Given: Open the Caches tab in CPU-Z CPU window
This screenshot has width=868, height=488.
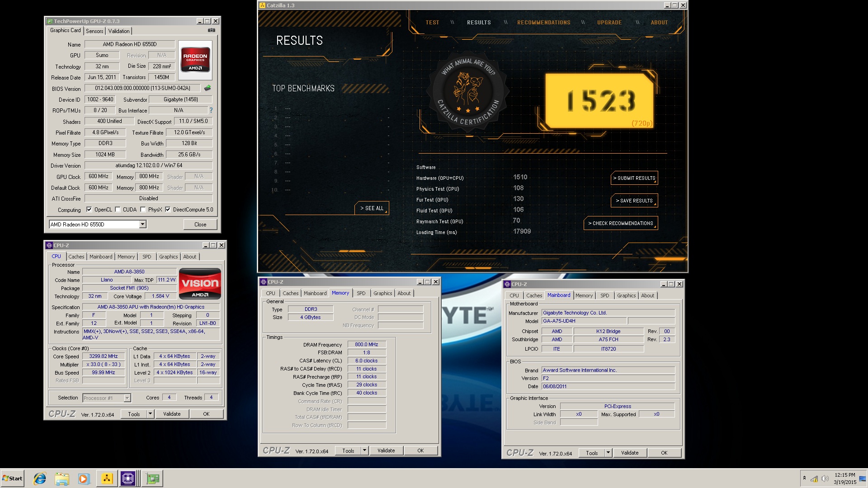Looking at the screenshot, I should pyautogui.click(x=76, y=257).
